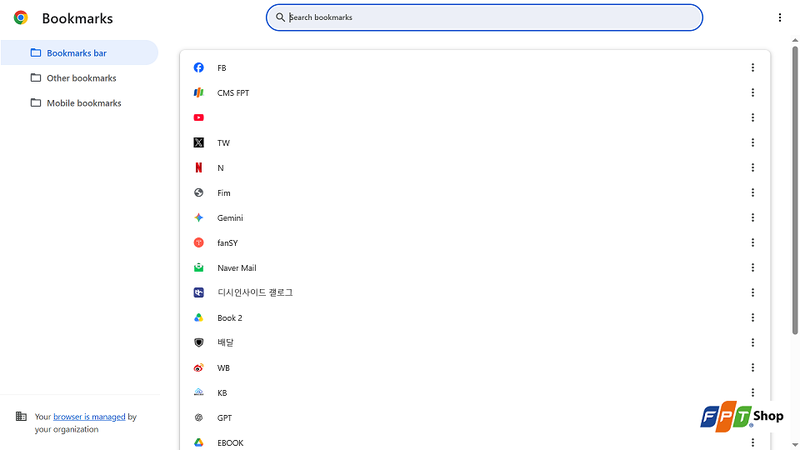This screenshot has height=450, width=800.
Task: Select the Fim bookmark name
Action: click(x=223, y=193)
